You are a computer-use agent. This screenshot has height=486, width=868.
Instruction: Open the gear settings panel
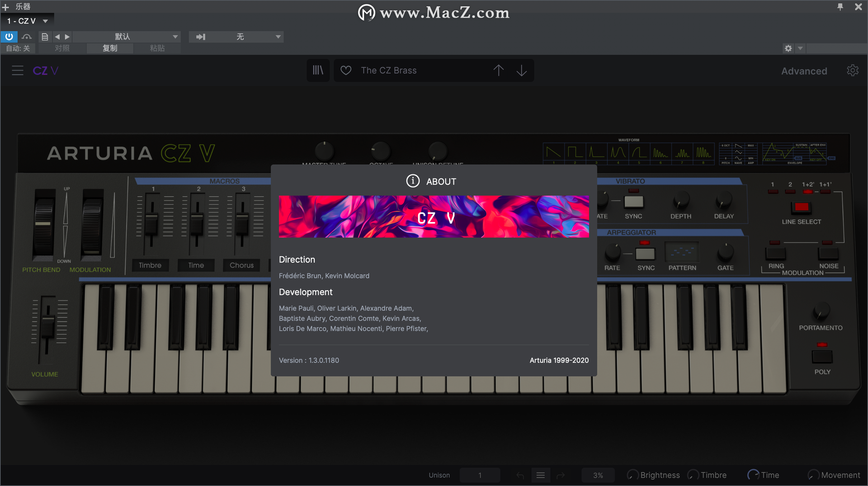pyautogui.click(x=853, y=71)
